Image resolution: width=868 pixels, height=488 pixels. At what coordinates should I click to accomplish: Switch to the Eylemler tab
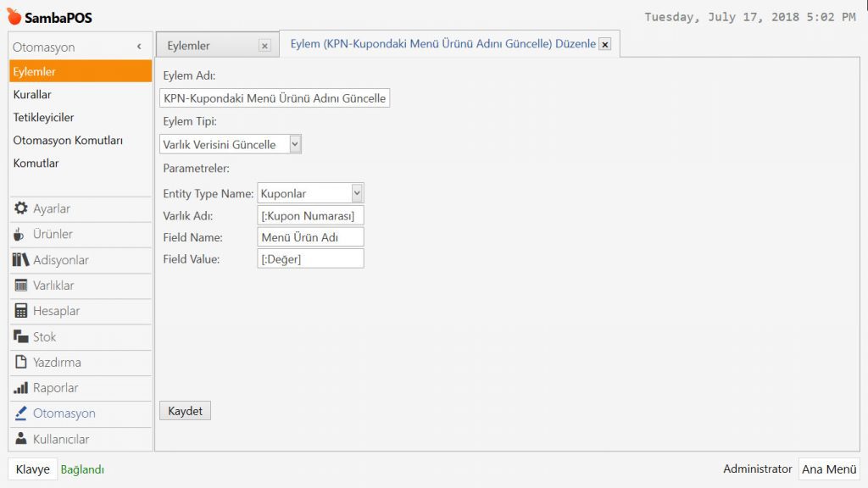point(189,46)
